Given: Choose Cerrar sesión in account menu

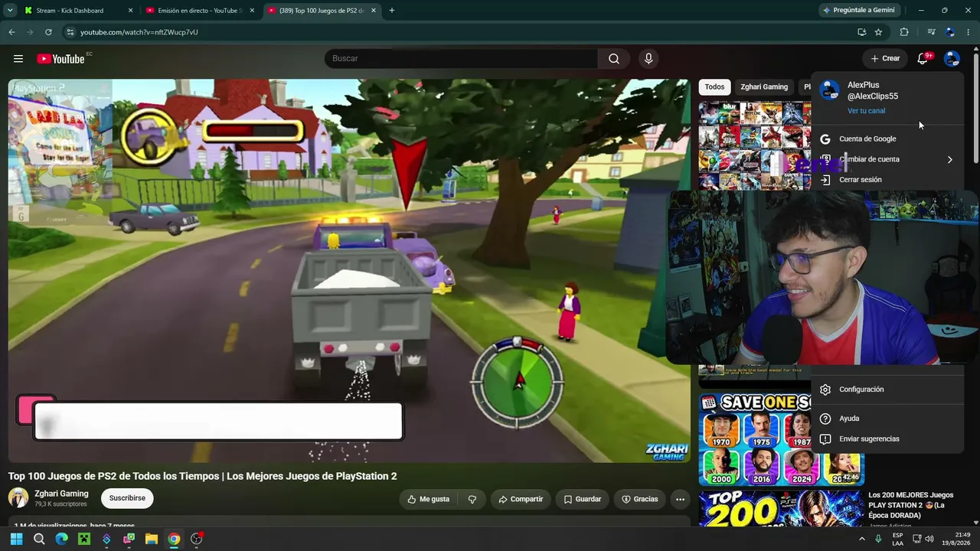Looking at the screenshot, I should coord(887,180).
